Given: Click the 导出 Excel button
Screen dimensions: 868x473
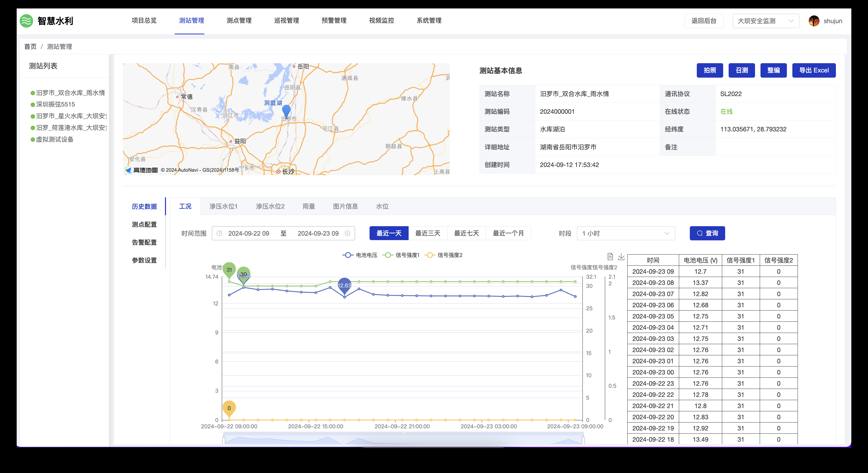Looking at the screenshot, I should click(x=814, y=70).
